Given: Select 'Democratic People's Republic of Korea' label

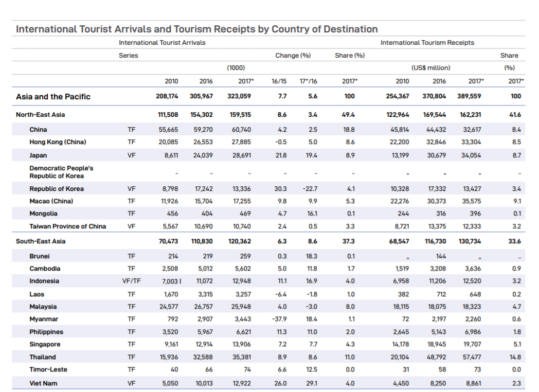Looking at the screenshot, I should coord(61,172).
